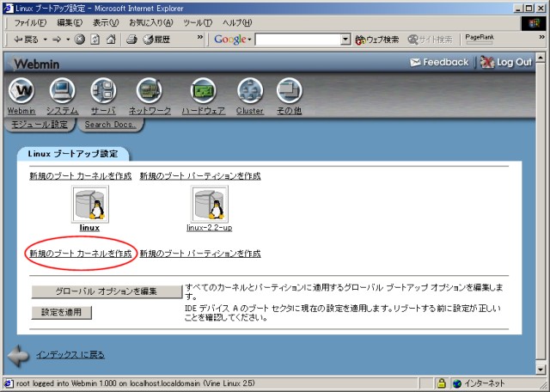Click the linux-2.2-up kernel icon
550x392 pixels.
(x=210, y=205)
